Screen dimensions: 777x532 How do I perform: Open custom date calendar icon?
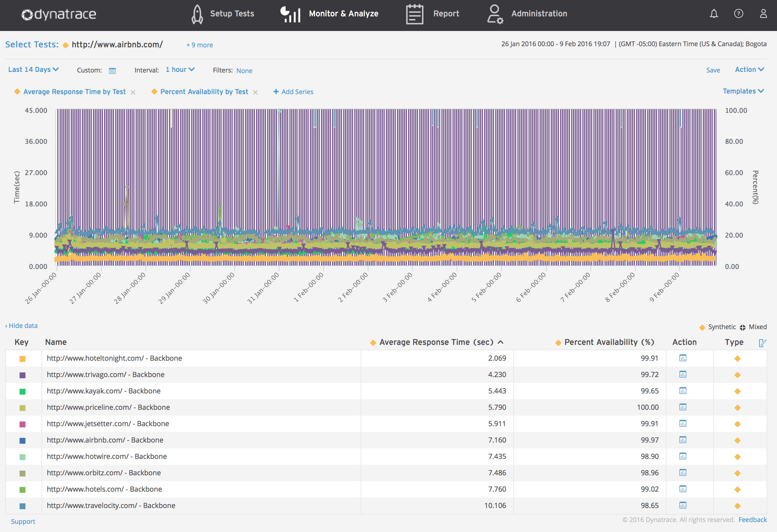[112, 70]
